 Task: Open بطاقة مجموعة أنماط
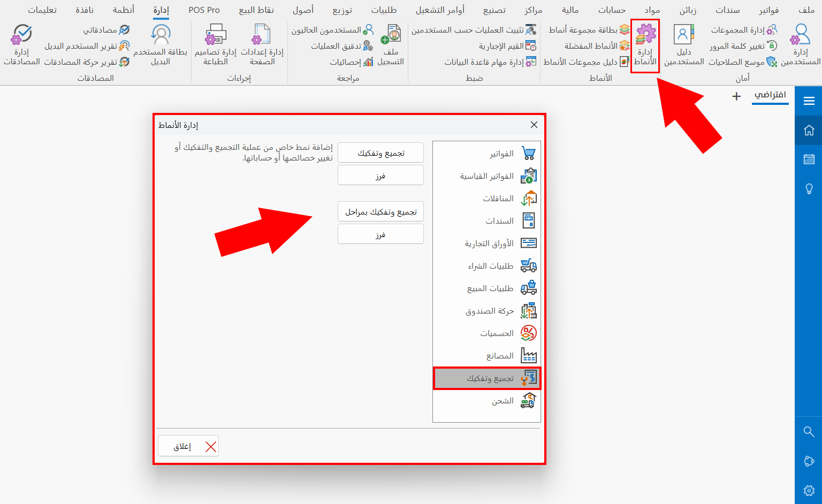(x=589, y=30)
